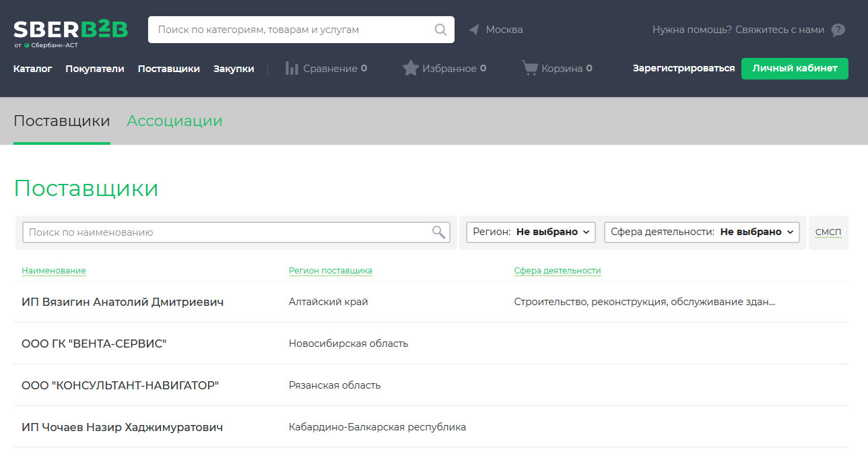Open the Каталог menu
The height and width of the screenshot is (454, 868).
coord(32,69)
